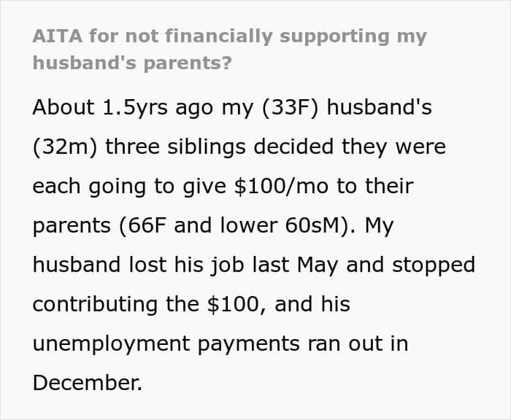This screenshot has width=511, height=420.
Task: Click the "(33F)" age marker
Action: click(x=290, y=108)
